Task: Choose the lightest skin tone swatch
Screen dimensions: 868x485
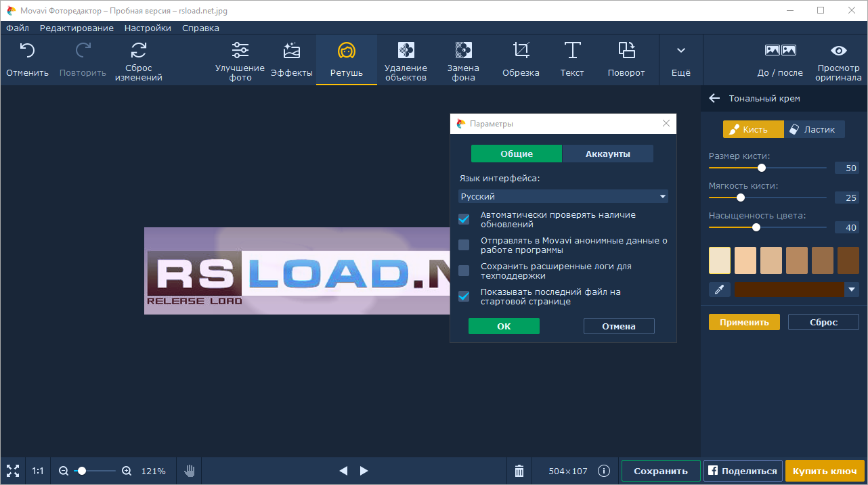Action: click(x=720, y=260)
